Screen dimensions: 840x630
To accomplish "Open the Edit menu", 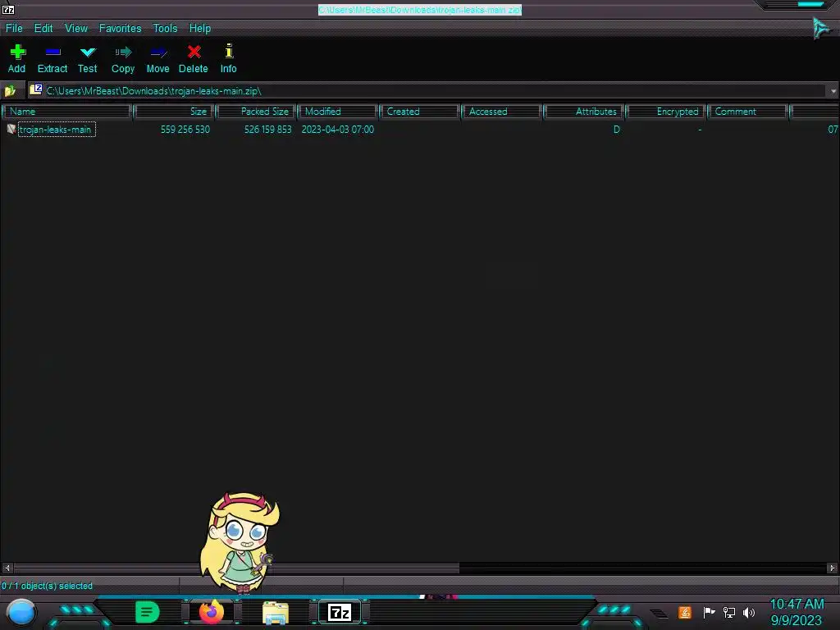I will (43, 29).
